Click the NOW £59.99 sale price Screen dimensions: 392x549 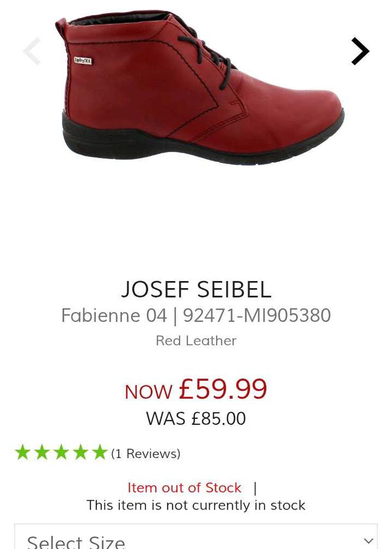click(x=196, y=389)
